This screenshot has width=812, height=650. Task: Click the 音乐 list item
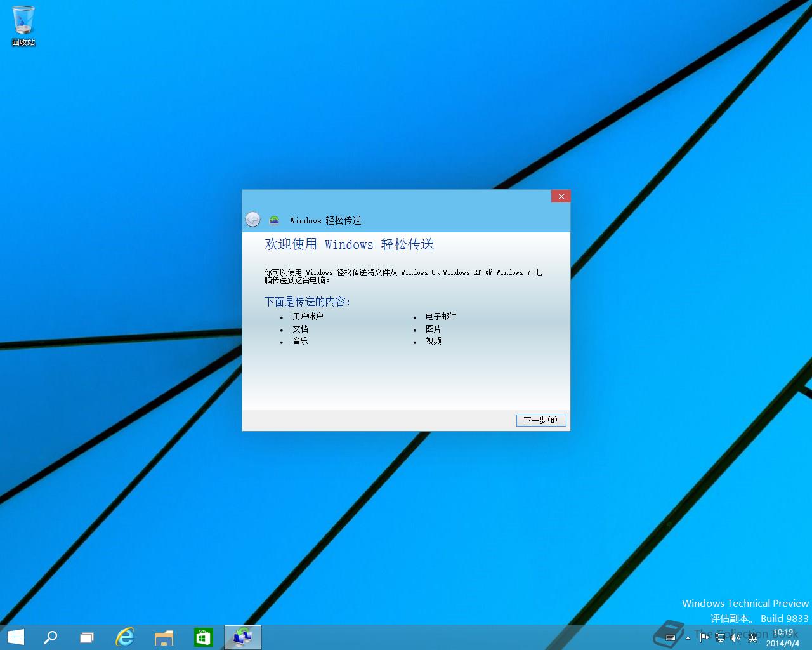[300, 341]
